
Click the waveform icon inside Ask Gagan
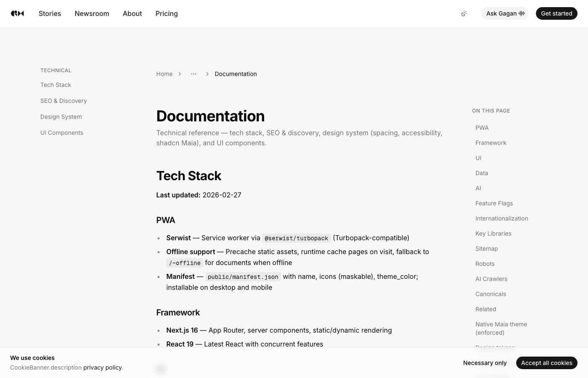pos(521,13)
